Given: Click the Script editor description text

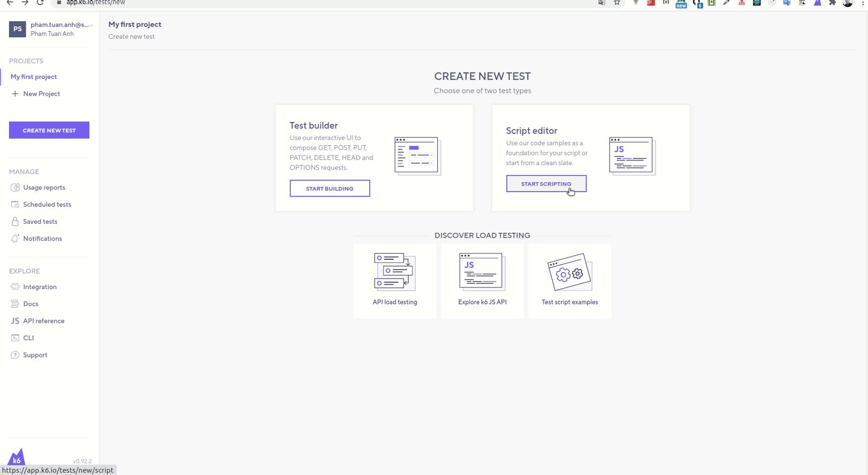Looking at the screenshot, I should pos(547,153).
